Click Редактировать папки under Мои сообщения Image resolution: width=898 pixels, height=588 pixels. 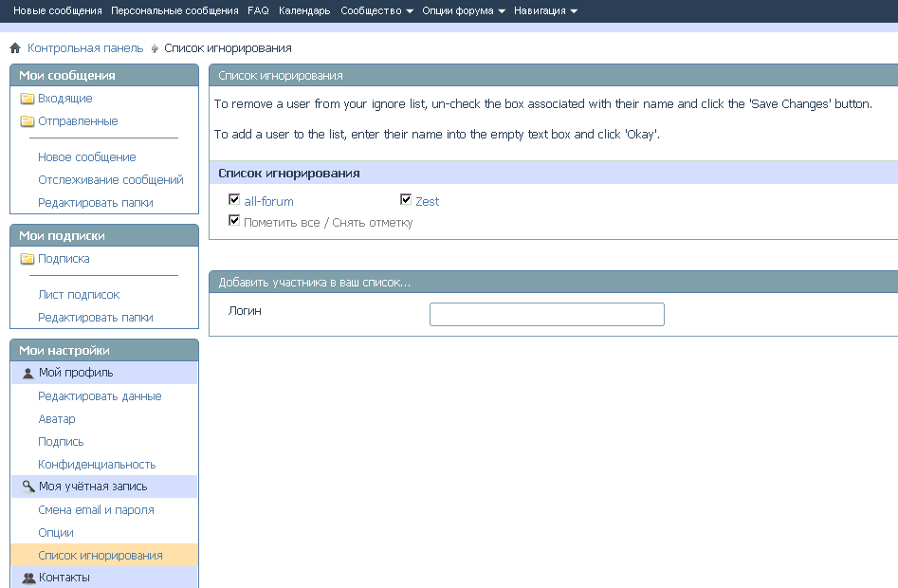[96, 203]
